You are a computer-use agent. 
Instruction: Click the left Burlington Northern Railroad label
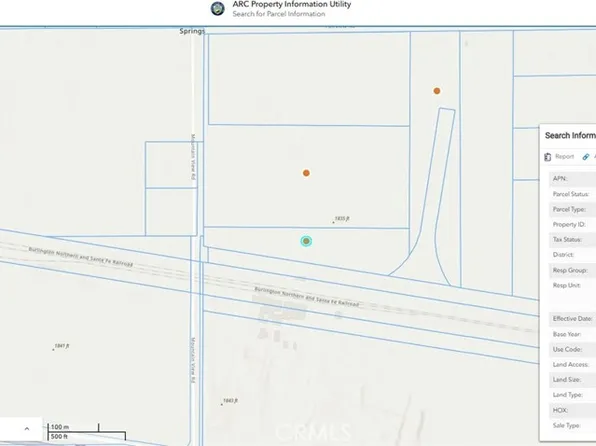click(x=81, y=257)
